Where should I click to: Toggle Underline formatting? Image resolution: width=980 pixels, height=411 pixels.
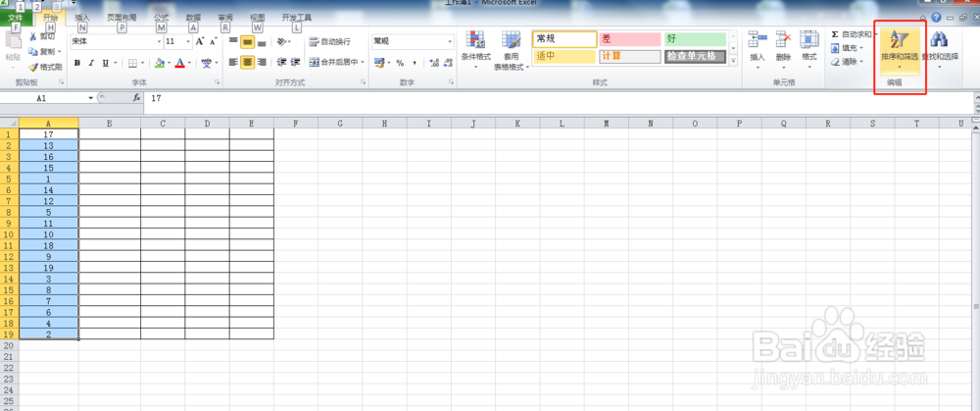105,63
